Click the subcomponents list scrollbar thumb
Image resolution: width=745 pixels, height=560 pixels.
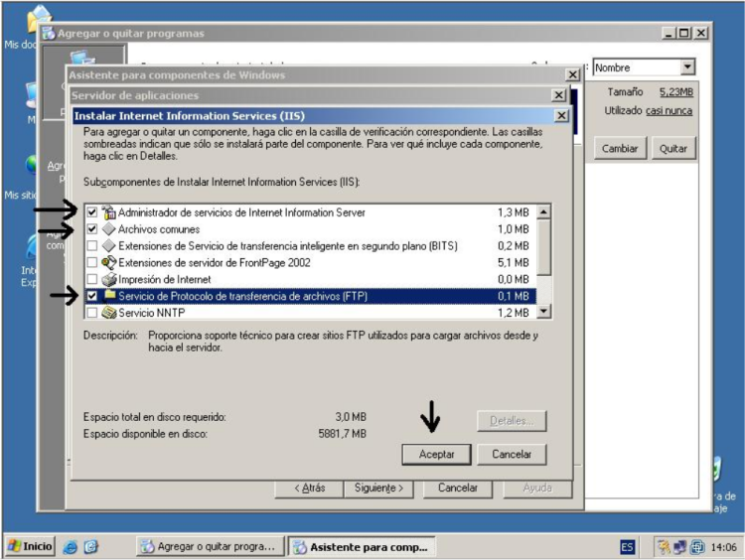(544, 247)
